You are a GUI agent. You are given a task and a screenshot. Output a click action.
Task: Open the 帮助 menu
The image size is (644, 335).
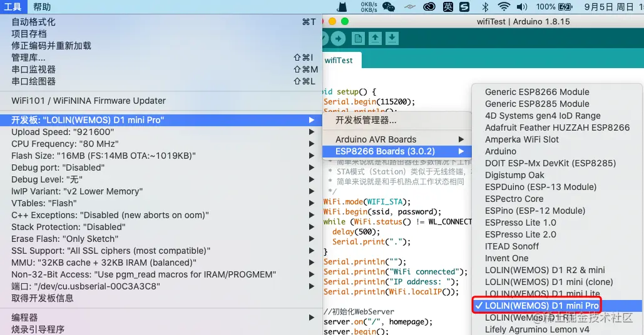click(x=42, y=6)
